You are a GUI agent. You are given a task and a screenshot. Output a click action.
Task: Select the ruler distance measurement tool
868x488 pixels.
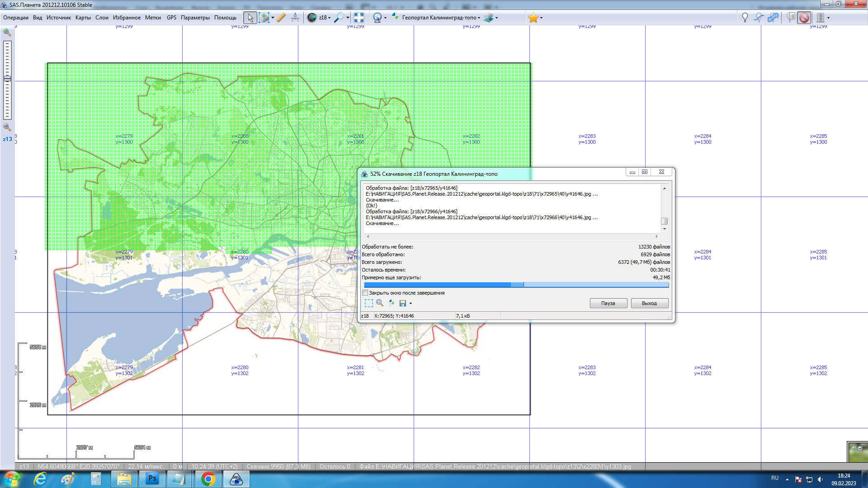coord(281,18)
